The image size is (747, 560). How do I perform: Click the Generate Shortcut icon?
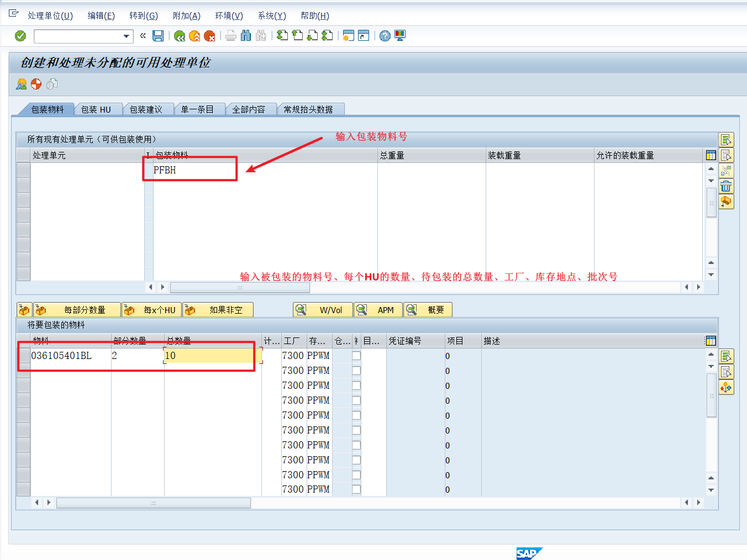[364, 36]
